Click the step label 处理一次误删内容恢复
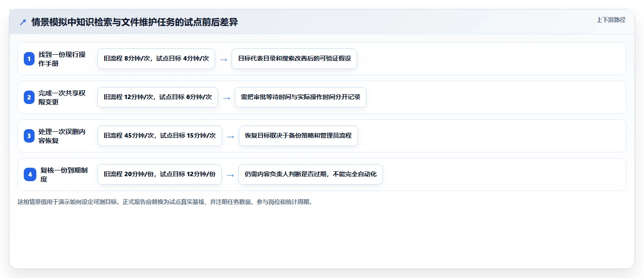The image size is (644, 278). 62,136
